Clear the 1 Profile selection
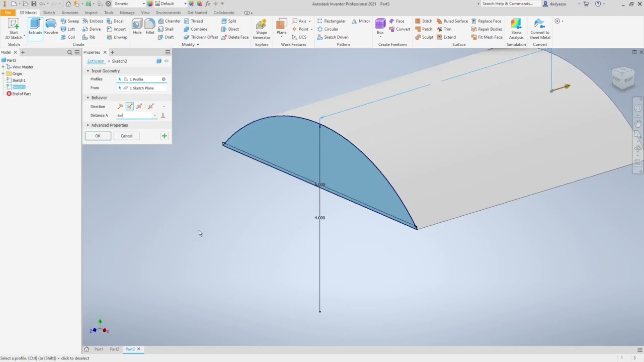The height and width of the screenshot is (362, 644). coord(164,79)
